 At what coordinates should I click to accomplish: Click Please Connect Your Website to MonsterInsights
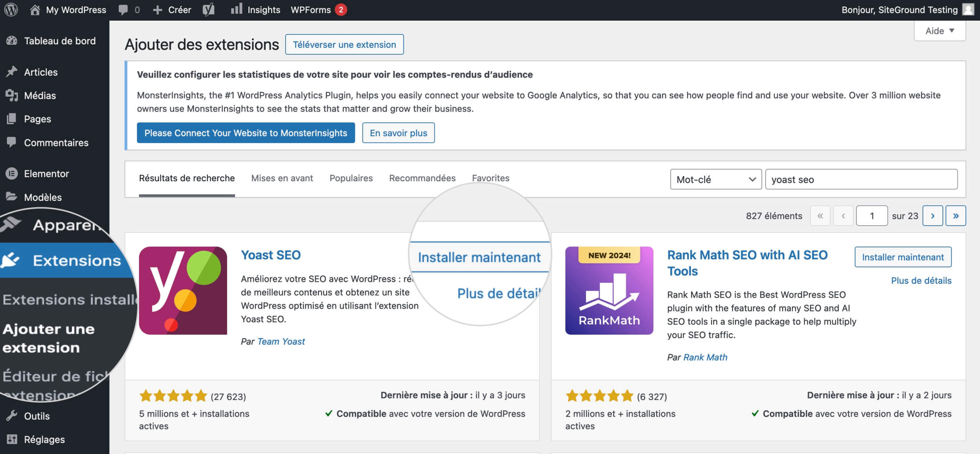(x=246, y=133)
